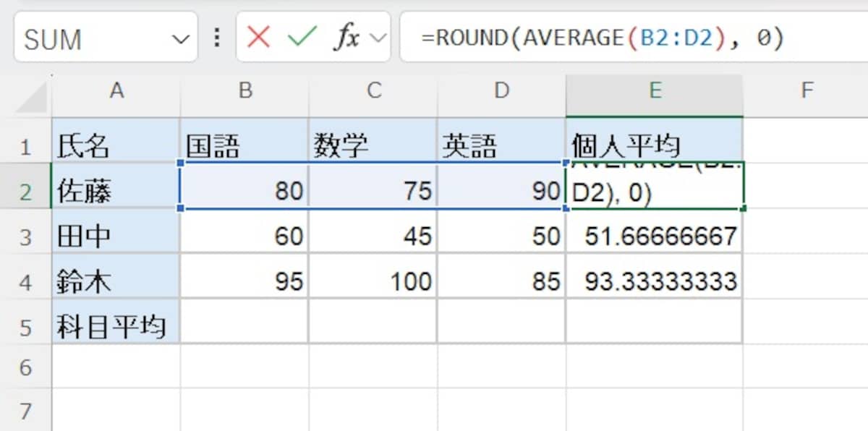Open the Insert Function fx dialog
The width and height of the screenshot is (868, 431).
[x=349, y=37]
